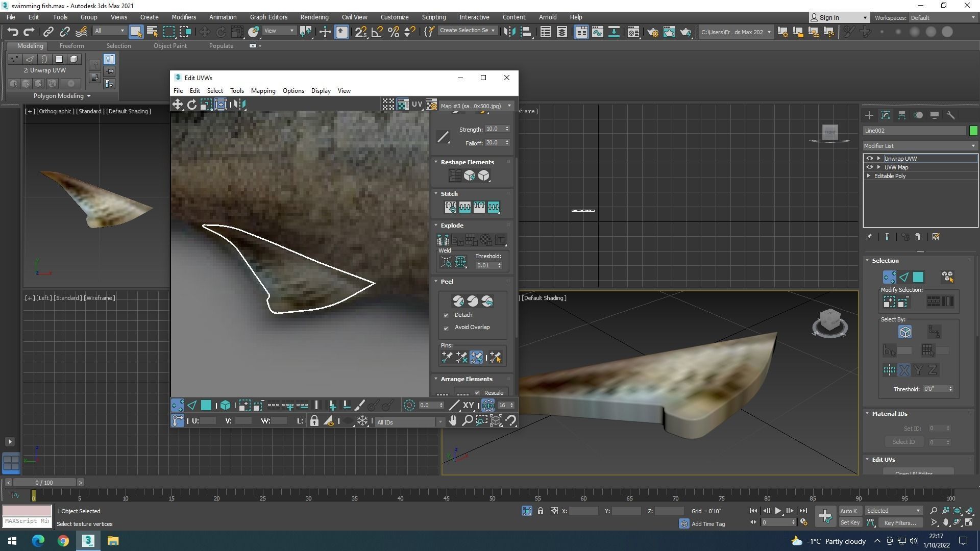Activate the Select Object tool
Screen dimensions: 980x551
(x=136, y=32)
